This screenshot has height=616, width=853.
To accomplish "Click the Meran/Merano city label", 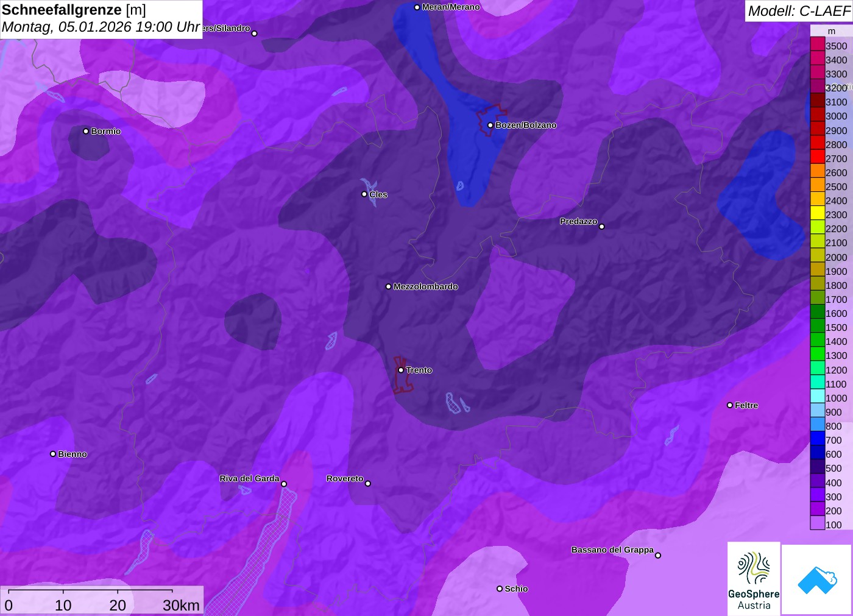I will 451,7.
